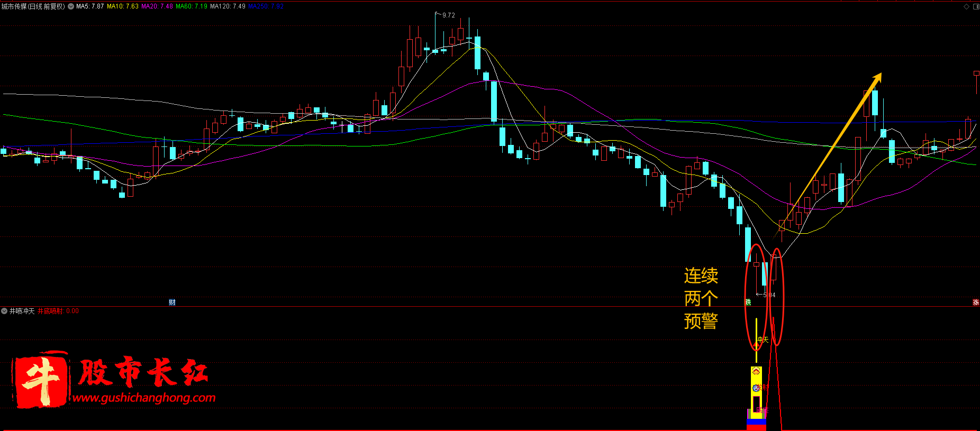Click the 发射 signal label in sub-chart
The image size is (980, 431).
(x=763, y=387)
